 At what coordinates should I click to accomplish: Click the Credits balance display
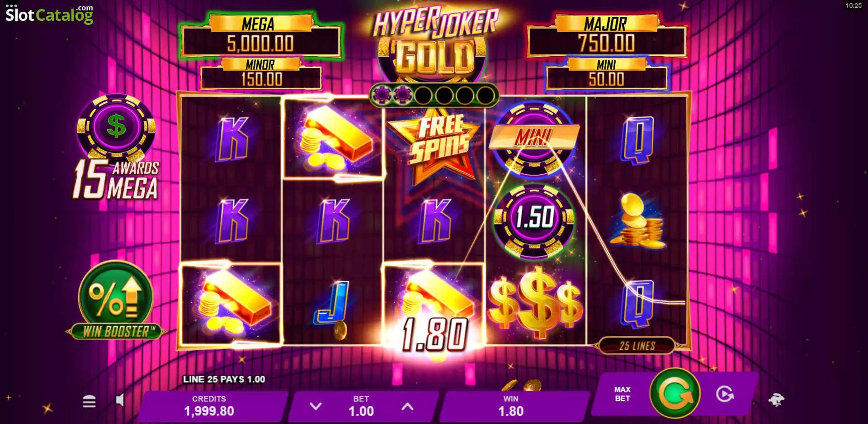pos(209,406)
